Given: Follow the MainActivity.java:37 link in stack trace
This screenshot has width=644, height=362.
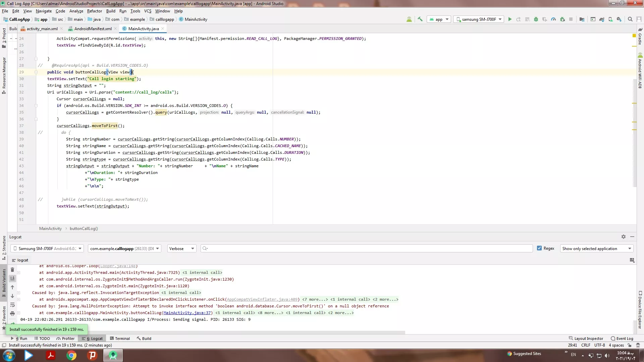Looking at the screenshot, I should [187, 313].
